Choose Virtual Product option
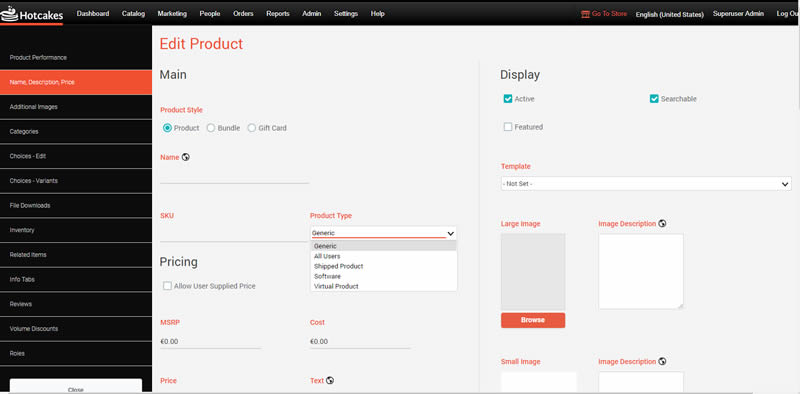 pyautogui.click(x=384, y=286)
